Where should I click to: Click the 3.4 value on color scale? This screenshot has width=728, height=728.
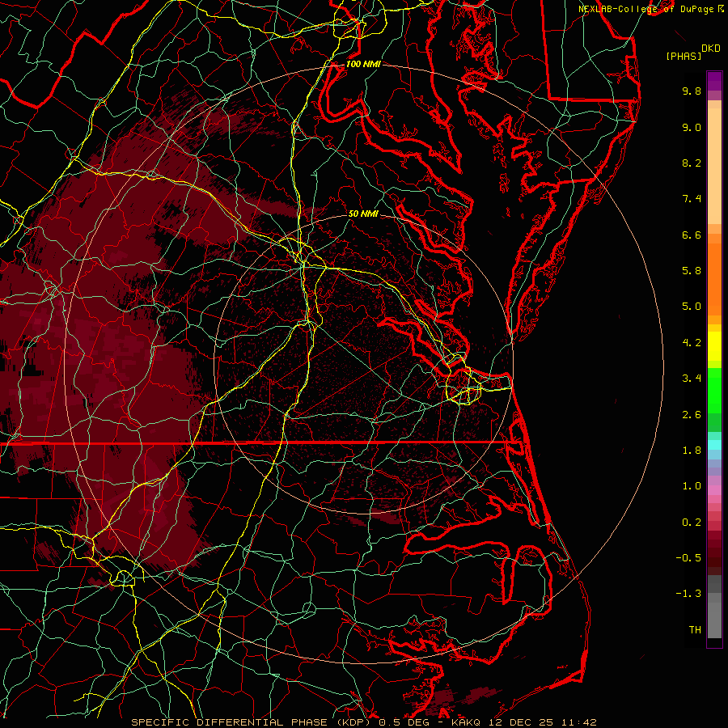click(692, 379)
